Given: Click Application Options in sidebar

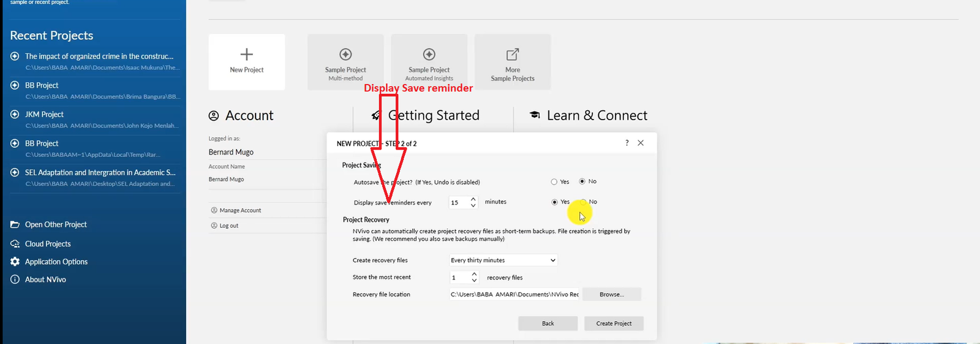Looking at the screenshot, I should coord(56,261).
